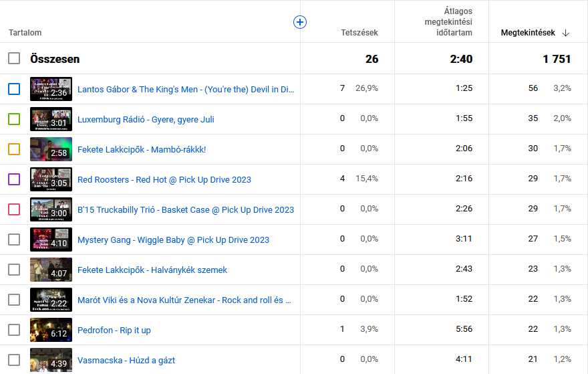Toggle the orange Mambó-rákkk row checkbox
The height and width of the screenshot is (374, 588).
pos(14,149)
